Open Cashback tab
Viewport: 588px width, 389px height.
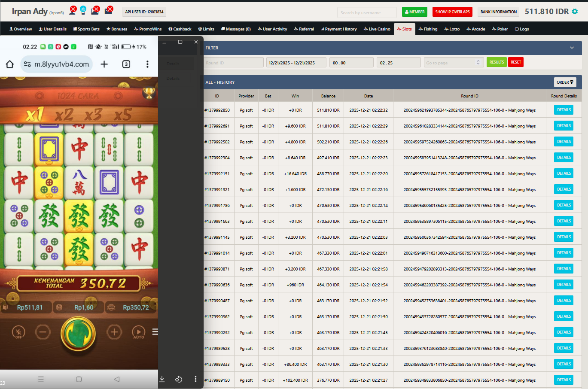(x=180, y=29)
